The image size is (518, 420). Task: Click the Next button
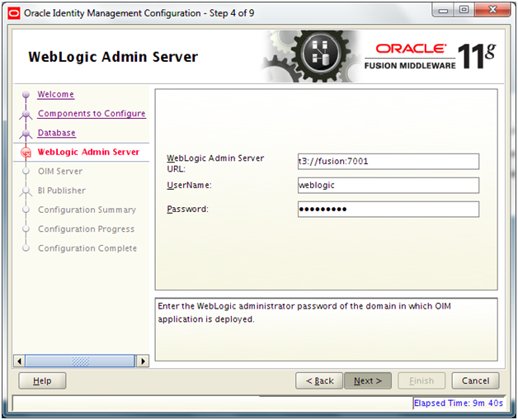click(368, 381)
